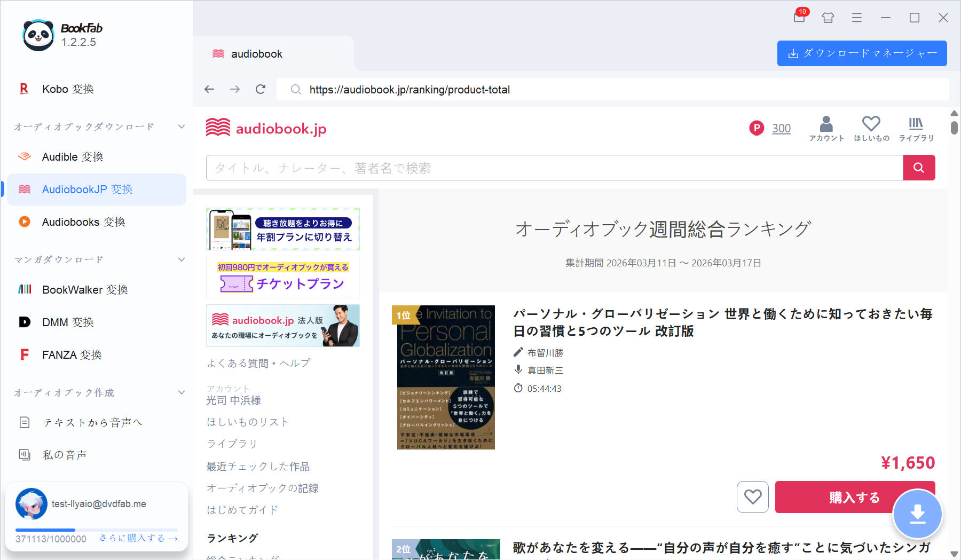Screen dimensions: 961x560
Task: Open the ダウンロードマネージャー
Action: [x=861, y=53]
